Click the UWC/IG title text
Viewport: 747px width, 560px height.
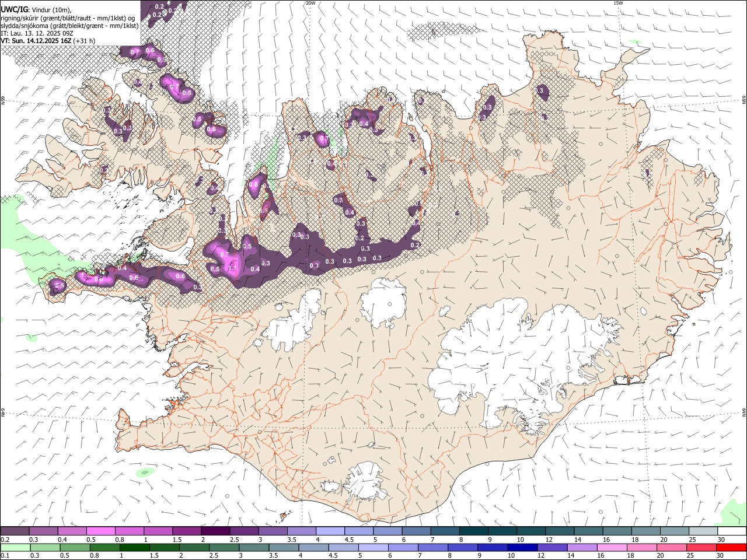(x=14, y=10)
